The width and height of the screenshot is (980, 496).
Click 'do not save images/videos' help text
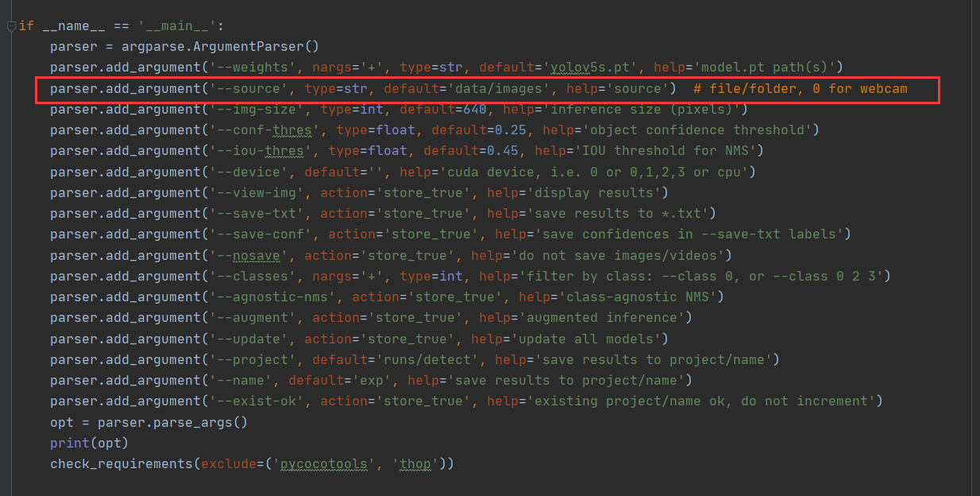617,255
